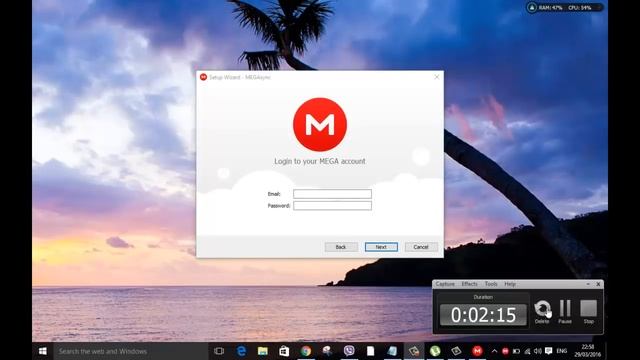Click the MEGA logo in setup wizard
Image resolution: width=640 pixels, height=360 pixels.
tap(320, 124)
